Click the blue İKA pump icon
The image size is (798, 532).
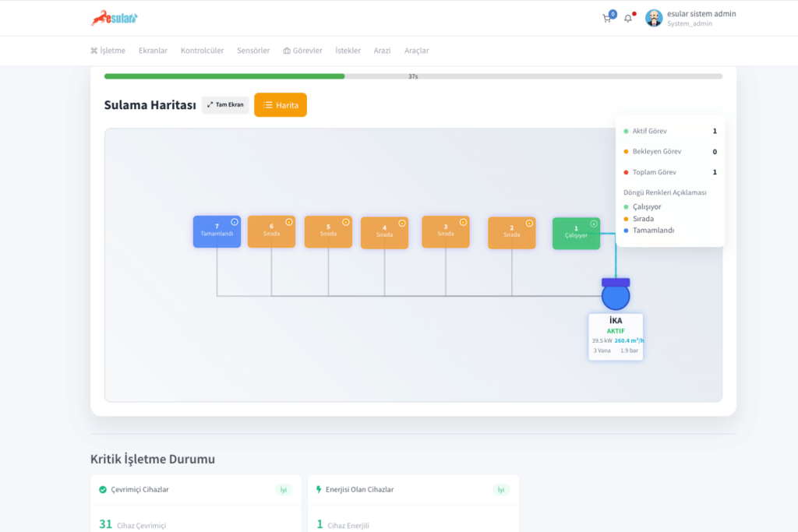pyautogui.click(x=616, y=296)
